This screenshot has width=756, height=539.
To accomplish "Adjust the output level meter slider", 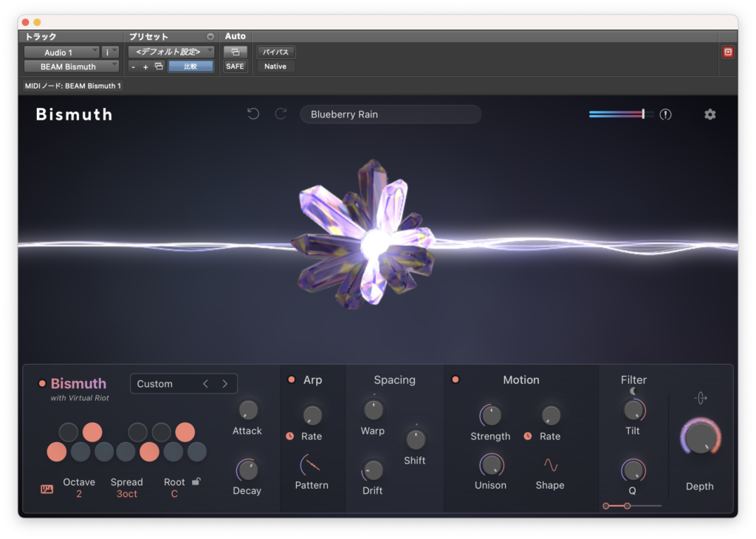I will click(x=621, y=114).
